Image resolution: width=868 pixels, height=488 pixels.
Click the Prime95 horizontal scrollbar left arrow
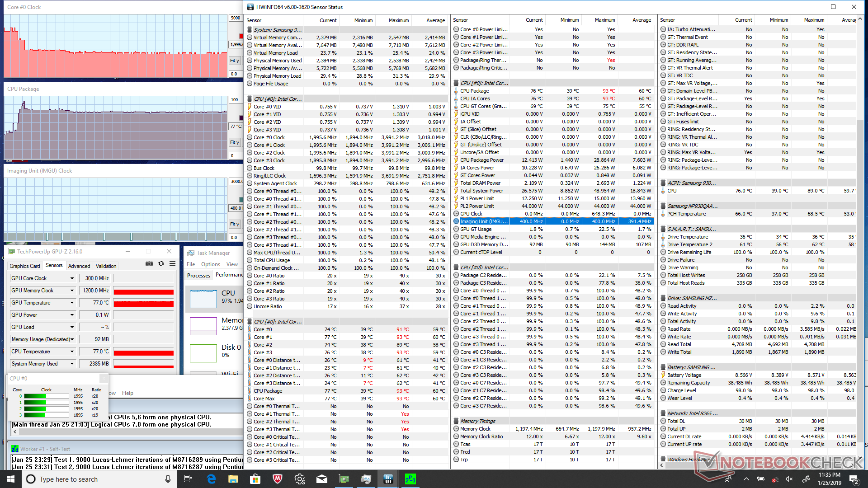point(15,432)
